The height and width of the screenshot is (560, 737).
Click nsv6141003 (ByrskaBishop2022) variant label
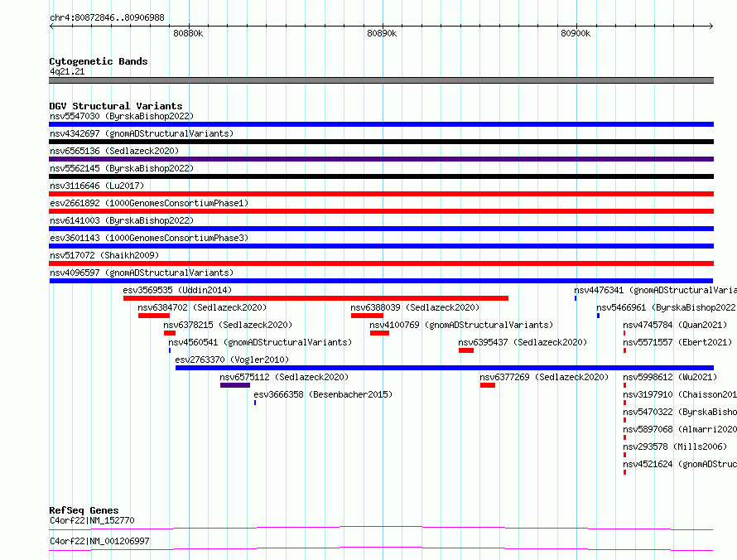pos(122,220)
